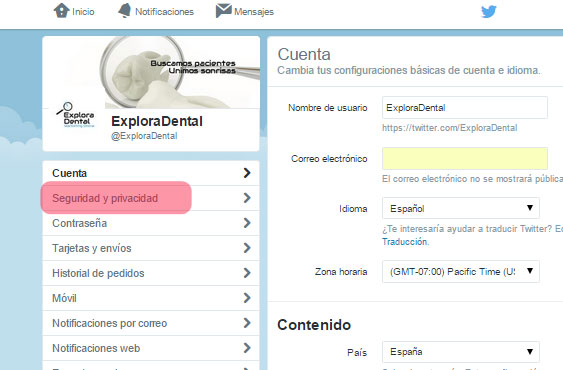Click the Correo electrónico label
Screen dimensions: 563x370
tap(329, 159)
